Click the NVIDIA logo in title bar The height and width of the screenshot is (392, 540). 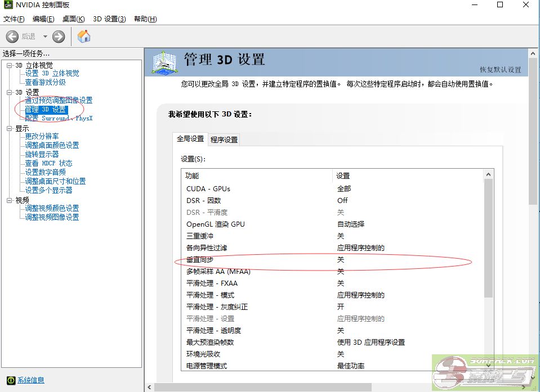(x=7, y=5)
